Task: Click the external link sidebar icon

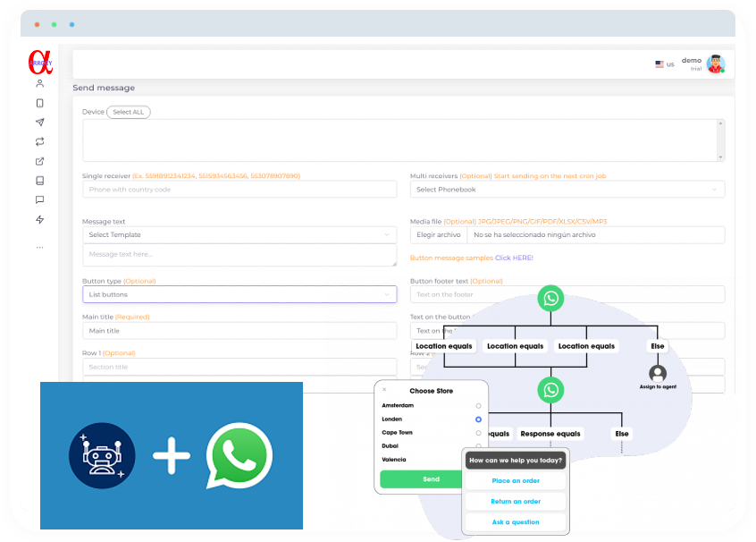Action: 39,162
